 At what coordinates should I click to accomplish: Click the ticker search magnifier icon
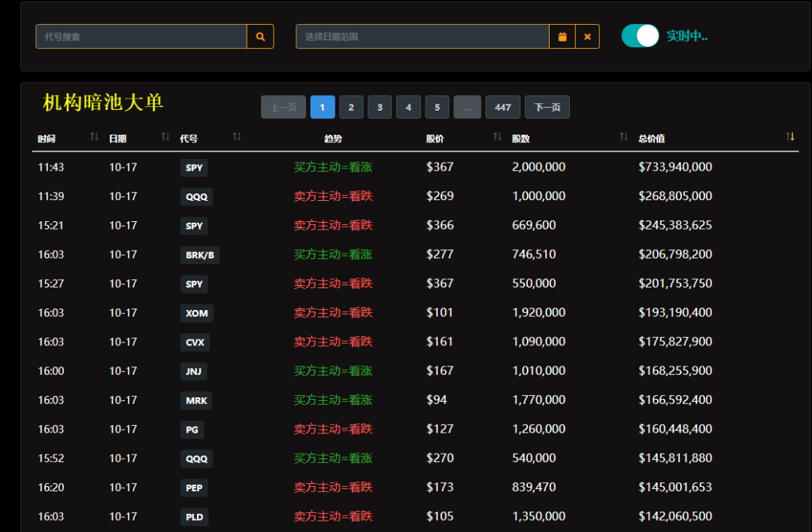260,37
